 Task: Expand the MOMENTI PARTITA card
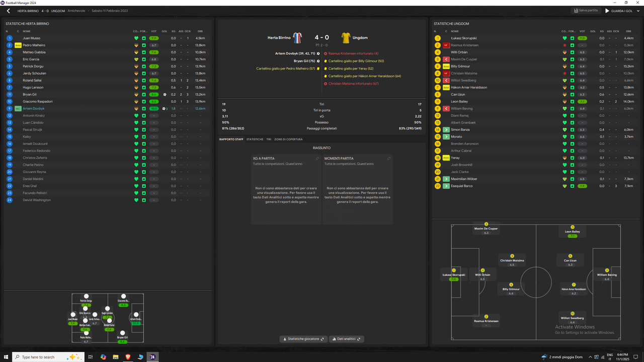click(389, 158)
